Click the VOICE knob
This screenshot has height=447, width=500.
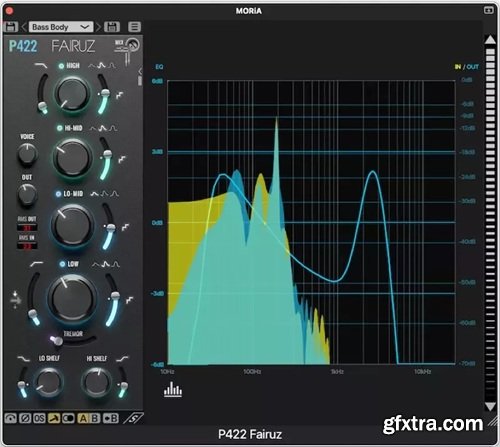(x=27, y=154)
